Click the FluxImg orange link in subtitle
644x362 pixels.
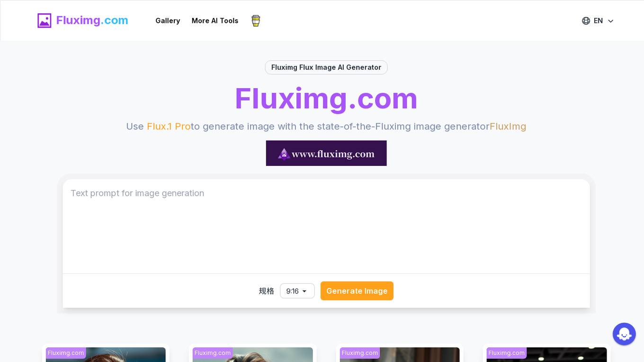coord(508,127)
